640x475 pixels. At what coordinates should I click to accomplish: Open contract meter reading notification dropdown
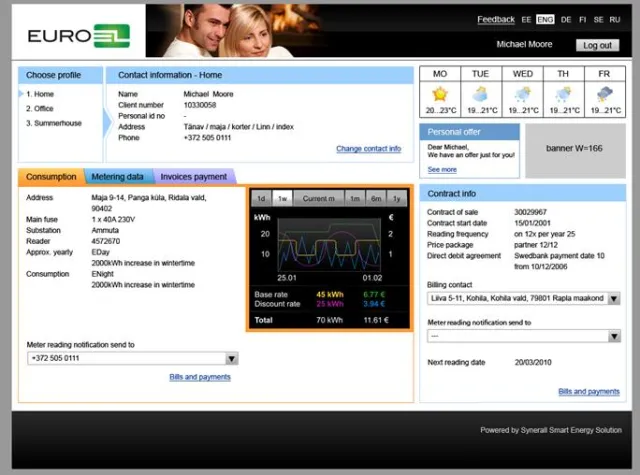[x=612, y=336]
